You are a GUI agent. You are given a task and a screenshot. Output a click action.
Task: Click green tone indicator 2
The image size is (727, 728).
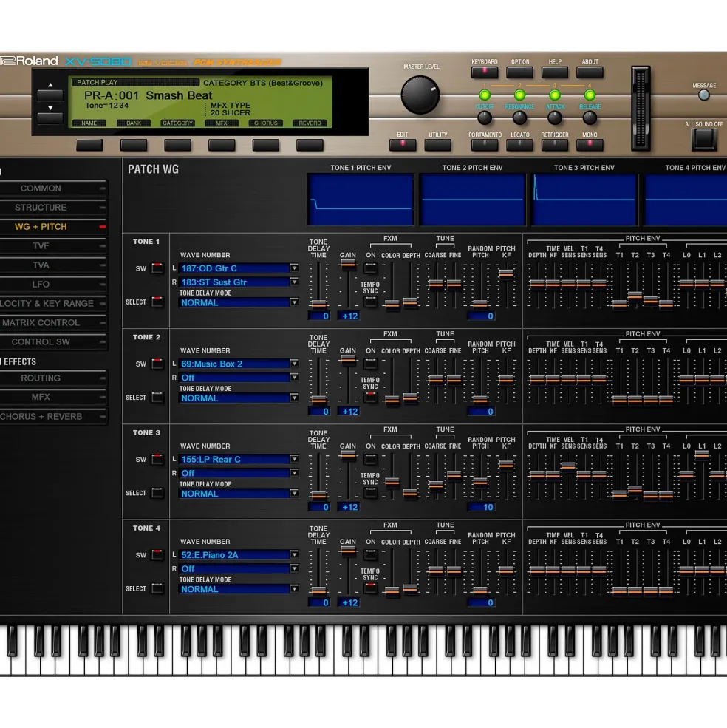pyautogui.click(x=519, y=95)
